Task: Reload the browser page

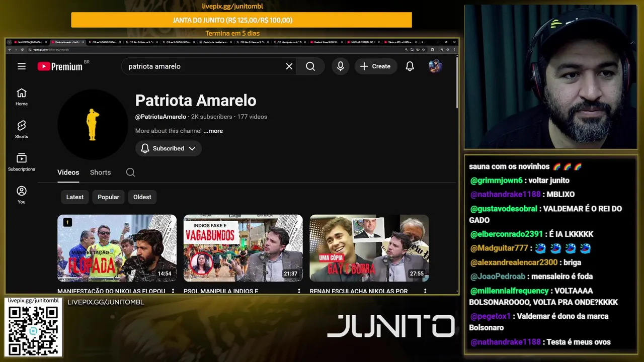Action: [22, 50]
